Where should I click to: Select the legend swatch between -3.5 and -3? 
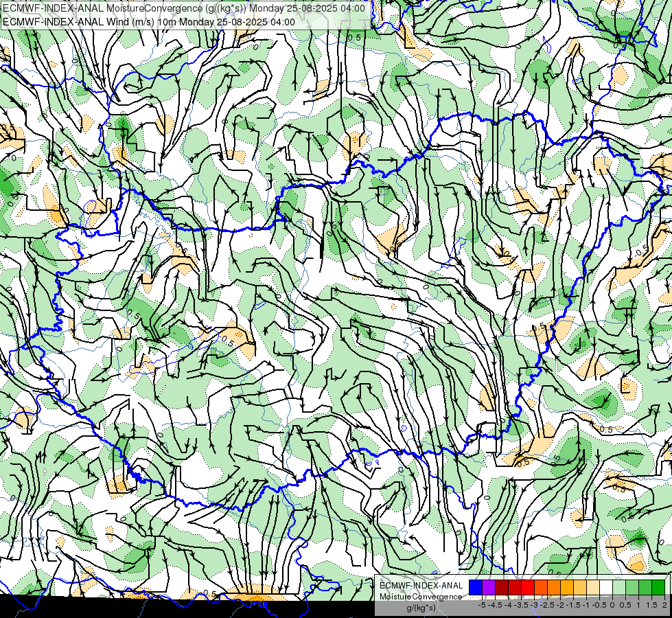point(528,588)
